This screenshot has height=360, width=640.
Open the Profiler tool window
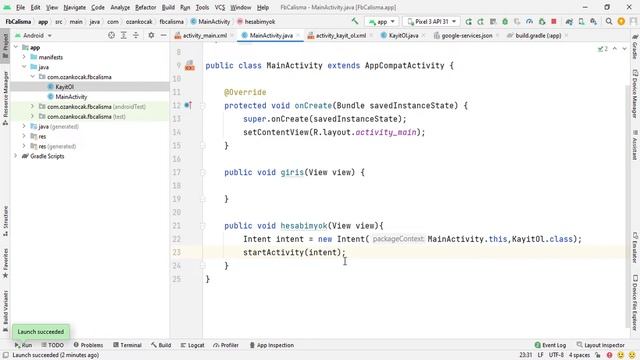pyautogui.click(x=226, y=345)
